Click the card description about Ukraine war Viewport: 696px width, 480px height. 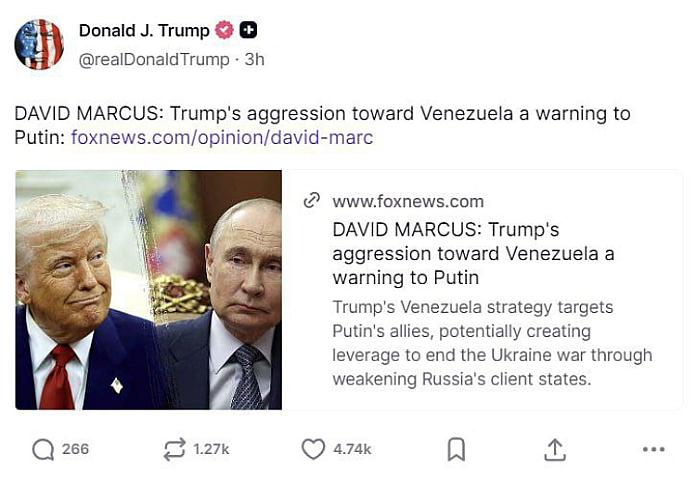coord(492,343)
